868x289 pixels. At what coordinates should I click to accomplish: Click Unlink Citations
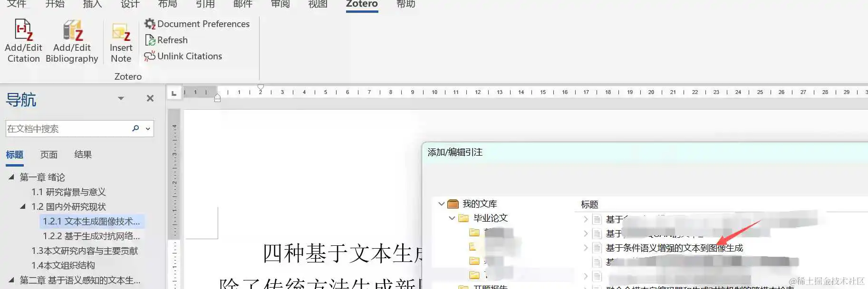[183, 56]
